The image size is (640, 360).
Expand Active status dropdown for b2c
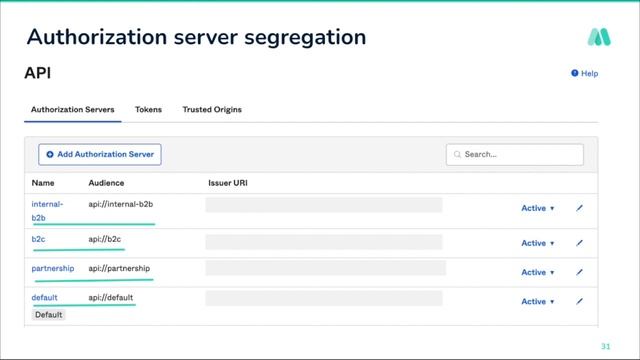(x=538, y=243)
